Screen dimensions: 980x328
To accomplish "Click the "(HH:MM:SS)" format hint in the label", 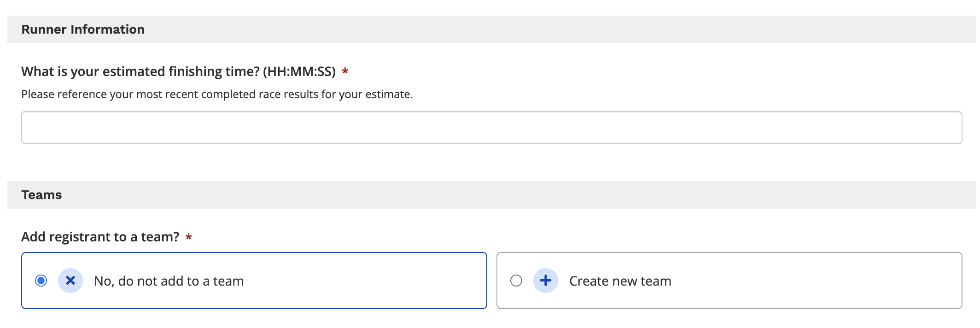I will 299,71.
